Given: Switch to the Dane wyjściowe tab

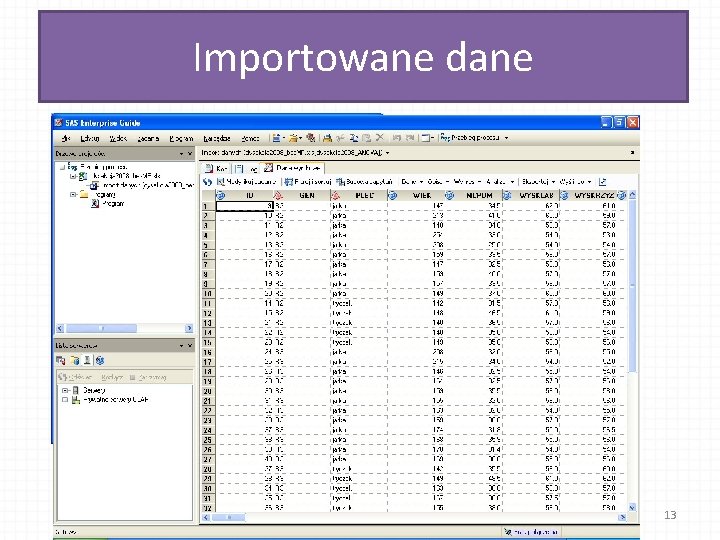Looking at the screenshot, I should (292, 168).
